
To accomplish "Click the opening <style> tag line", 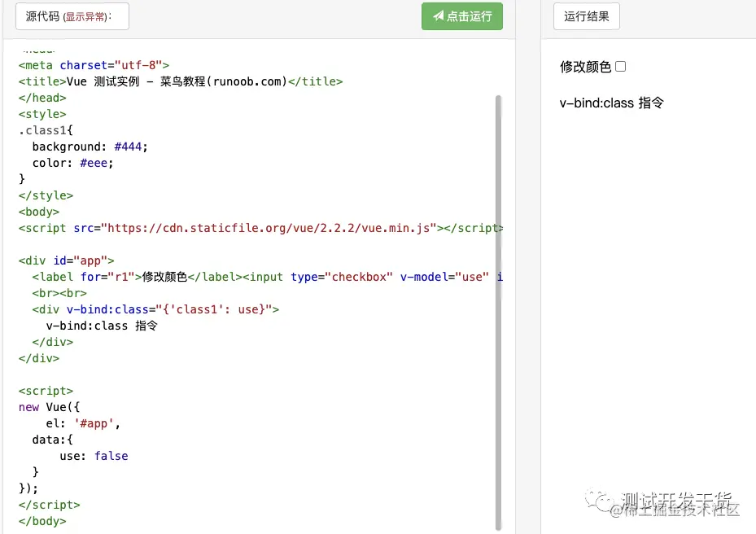I will [x=42, y=114].
